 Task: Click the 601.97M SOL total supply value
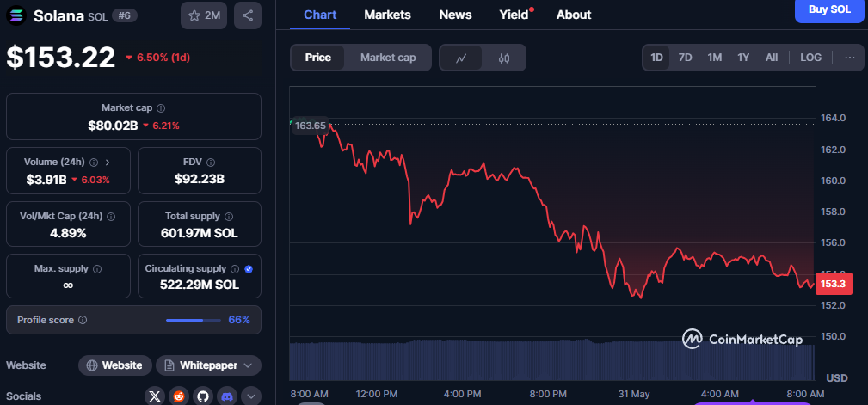click(x=200, y=233)
